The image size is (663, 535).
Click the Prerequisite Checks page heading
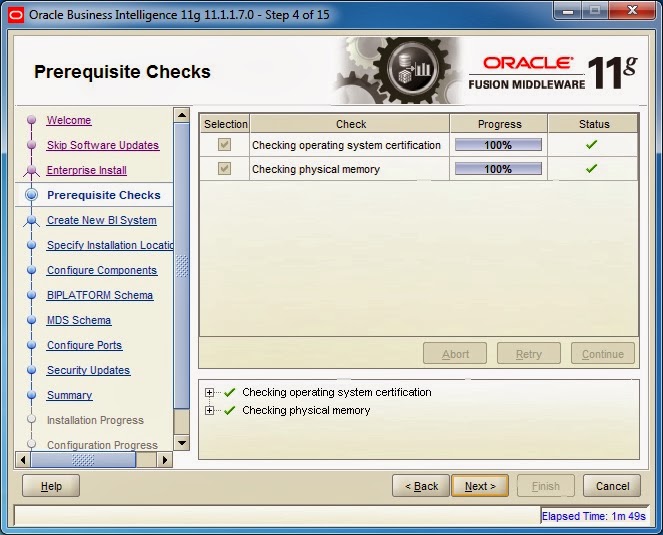pos(122,71)
